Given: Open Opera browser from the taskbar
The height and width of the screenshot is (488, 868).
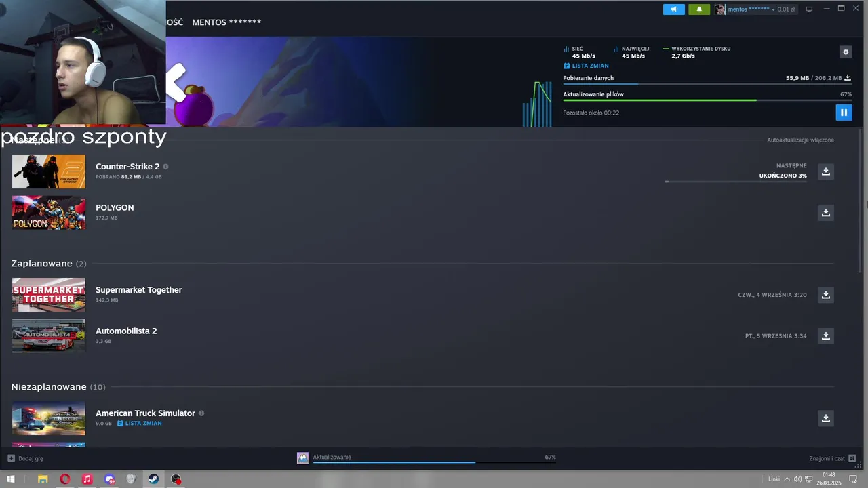Looking at the screenshot, I should (x=65, y=479).
